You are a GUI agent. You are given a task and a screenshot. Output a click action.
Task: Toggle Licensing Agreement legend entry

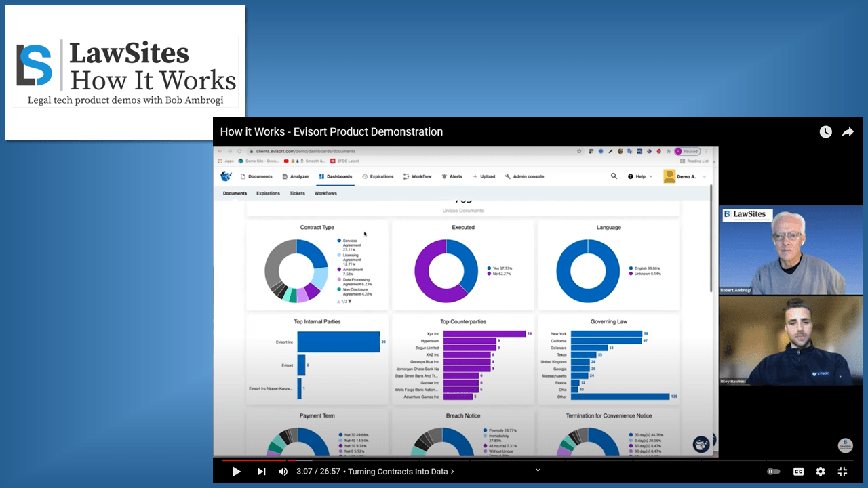pyautogui.click(x=350, y=260)
